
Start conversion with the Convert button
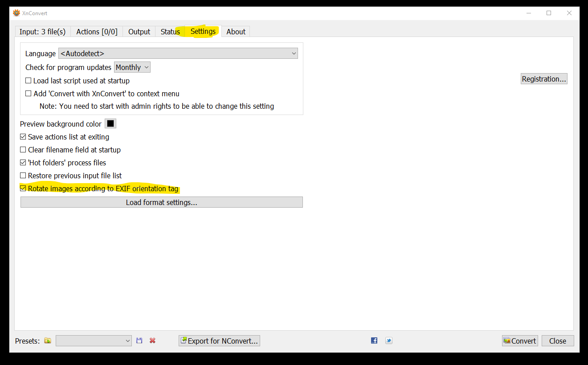click(x=520, y=340)
